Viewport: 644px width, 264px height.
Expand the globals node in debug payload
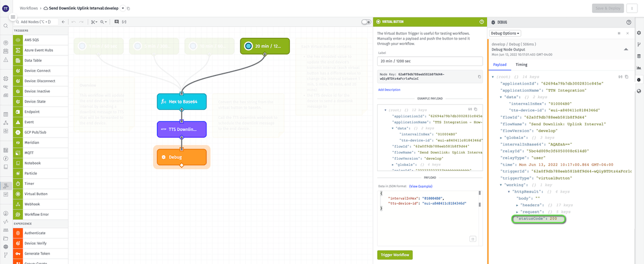pyautogui.click(x=501, y=137)
